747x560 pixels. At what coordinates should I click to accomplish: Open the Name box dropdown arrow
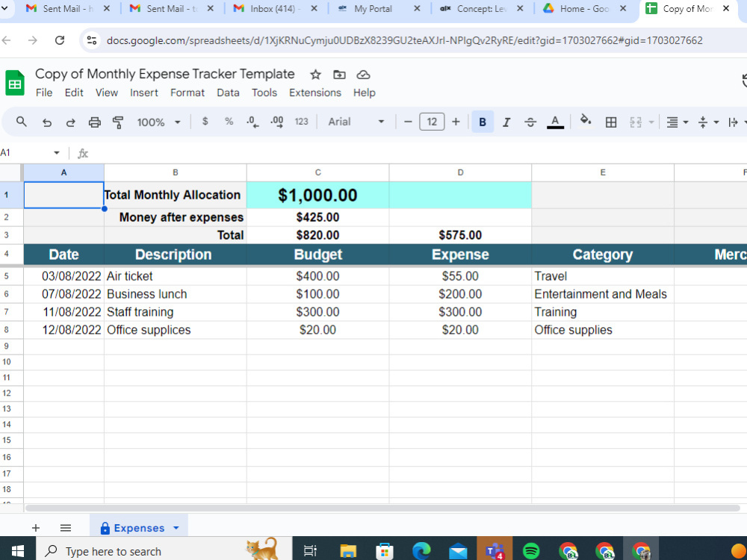[57, 153]
